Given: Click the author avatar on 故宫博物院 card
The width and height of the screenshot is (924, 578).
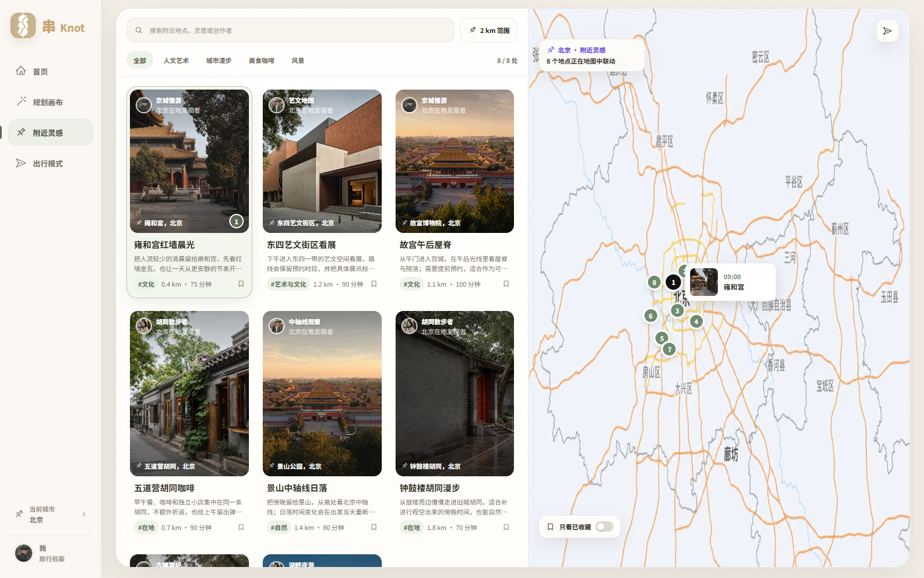Looking at the screenshot, I should [x=409, y=105].
